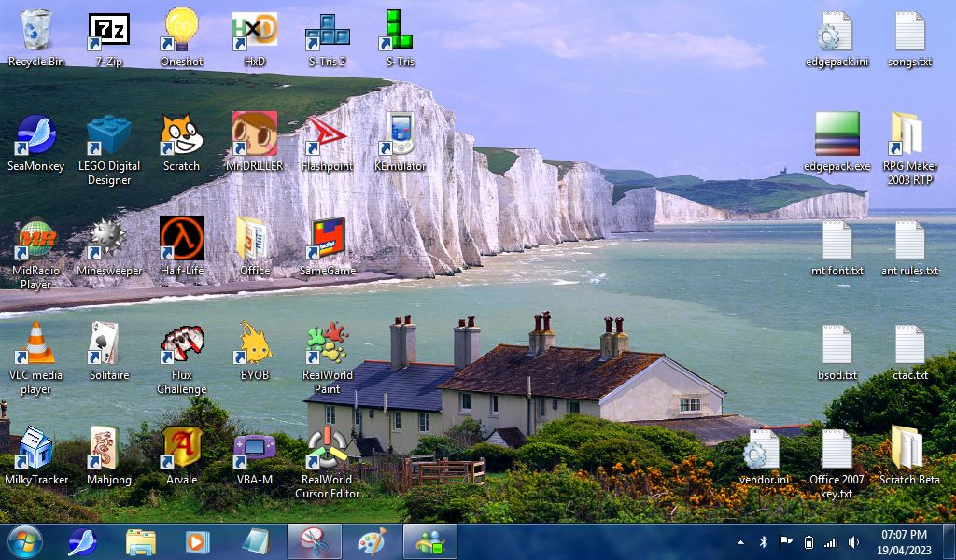956x560 pixels.
Task: Open the Windows Start menu orb
Action: pos(25,541)
